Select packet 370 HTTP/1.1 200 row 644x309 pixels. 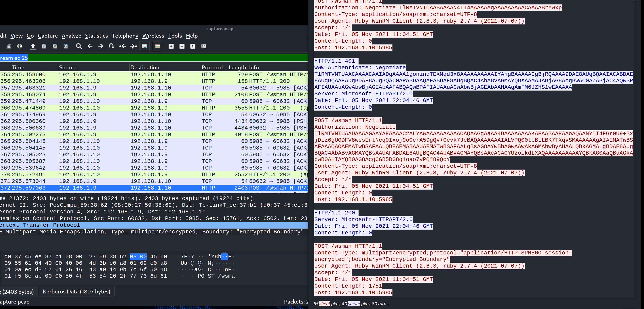pyautogui.click(x=150, y=174)
